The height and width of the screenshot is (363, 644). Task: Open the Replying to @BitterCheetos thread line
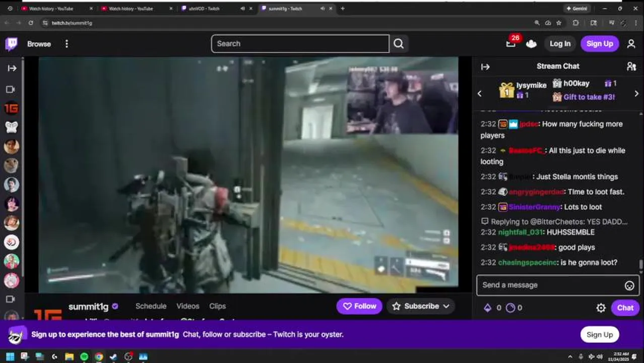554,221
